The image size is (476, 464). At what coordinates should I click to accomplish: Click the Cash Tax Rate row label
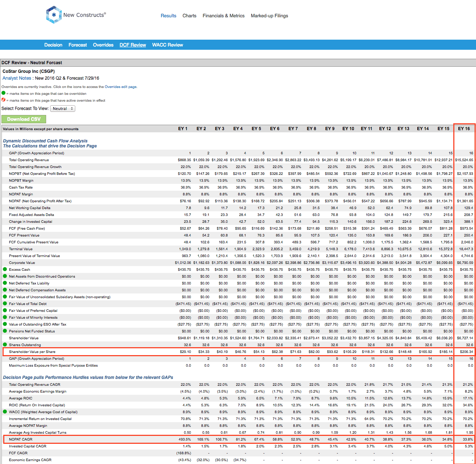[x=21, y=187]
